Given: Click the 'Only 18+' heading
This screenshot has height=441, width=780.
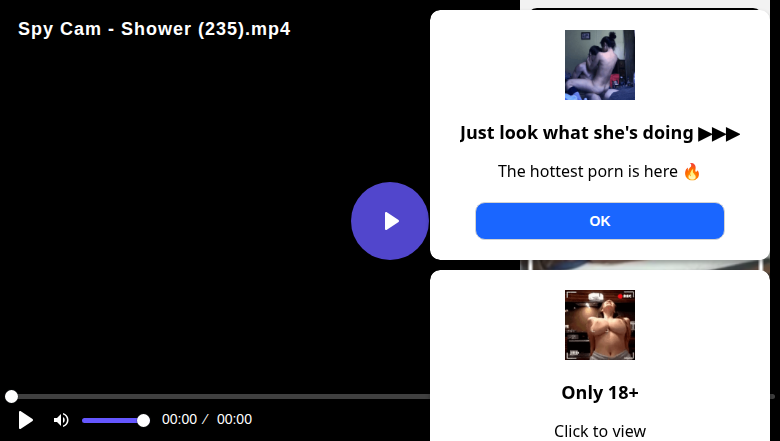Looking at the screenshot, I should click(599, 393).
